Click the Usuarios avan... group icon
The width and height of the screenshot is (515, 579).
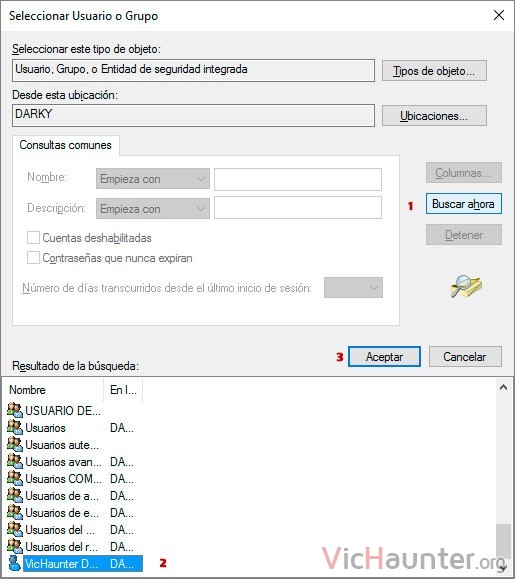tap(15, 461)
